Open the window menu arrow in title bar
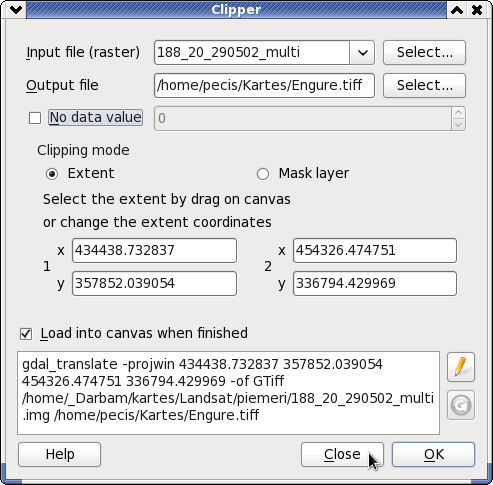 click(16, 10)
